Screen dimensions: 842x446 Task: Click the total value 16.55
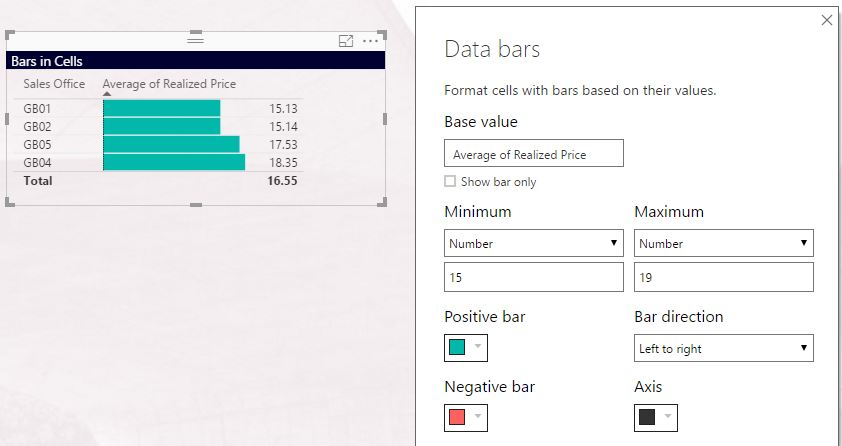tap(282, 180)
